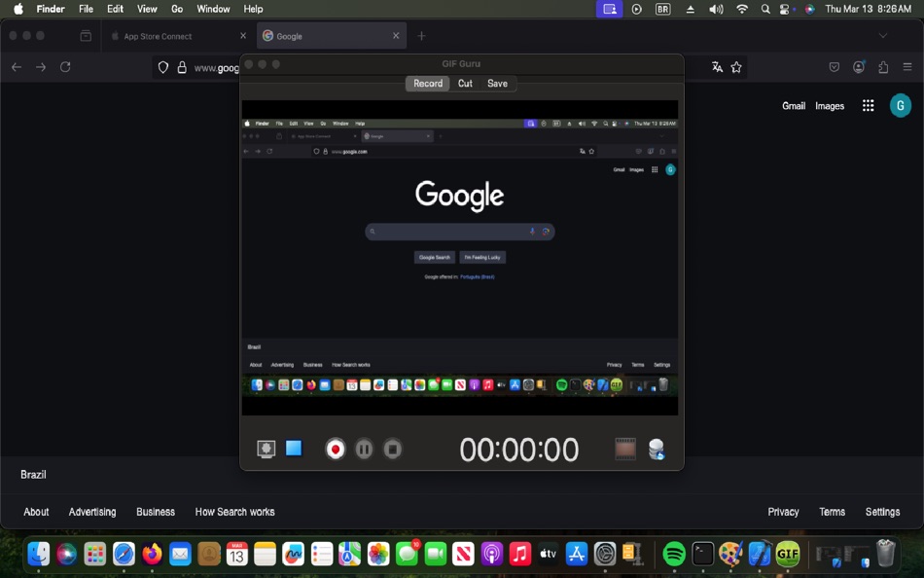This screenshot has width=924, height=578.
Task: Open the Trash in the Dock
Action: (x=886, y=554)
